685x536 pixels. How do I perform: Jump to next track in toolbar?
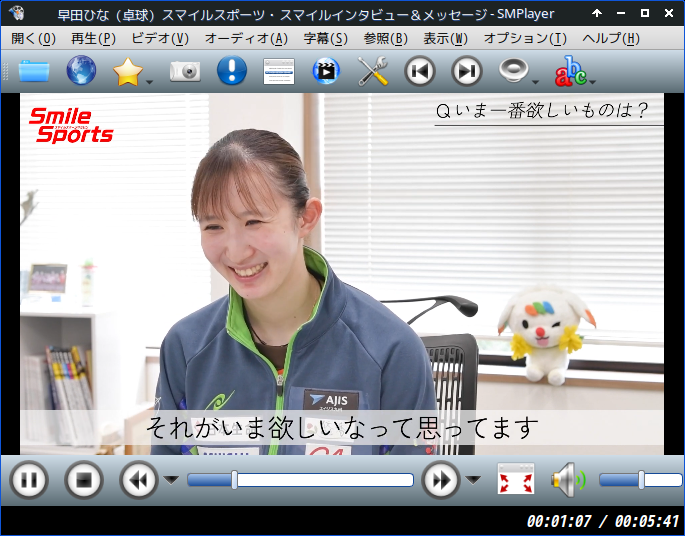tap(467, 71)
